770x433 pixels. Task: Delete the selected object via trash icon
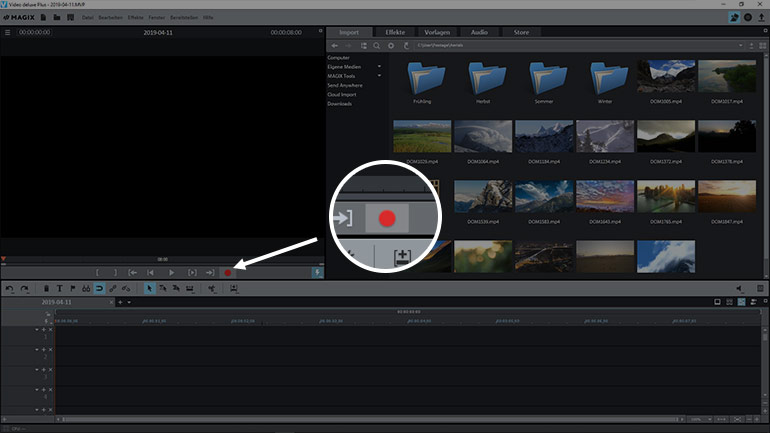coord(46,289)
